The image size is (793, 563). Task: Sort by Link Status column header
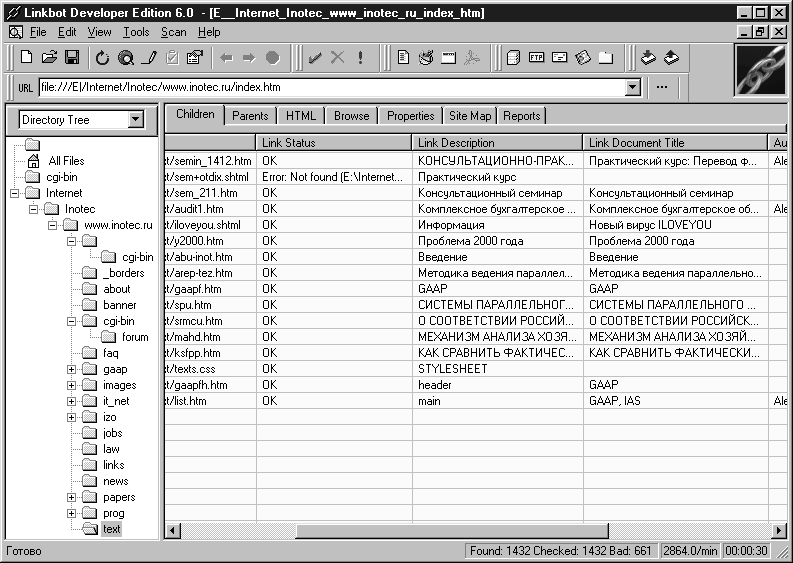click(x=334, y=143)
